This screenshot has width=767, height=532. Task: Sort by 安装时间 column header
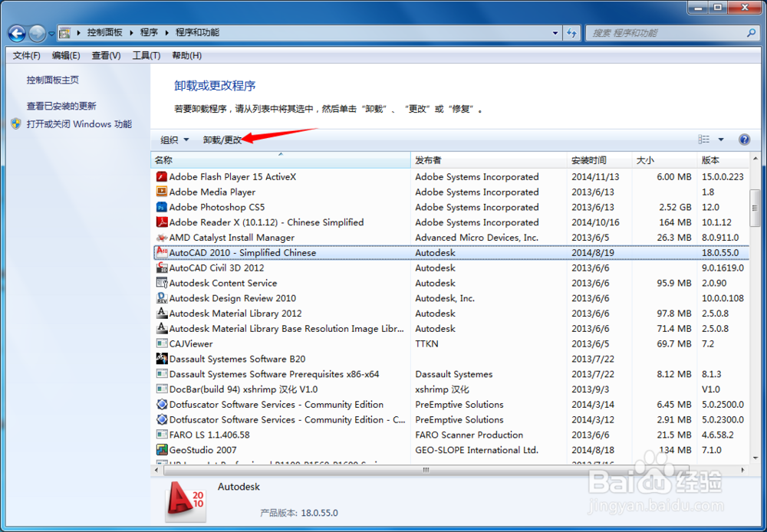[x=600, y=160]
